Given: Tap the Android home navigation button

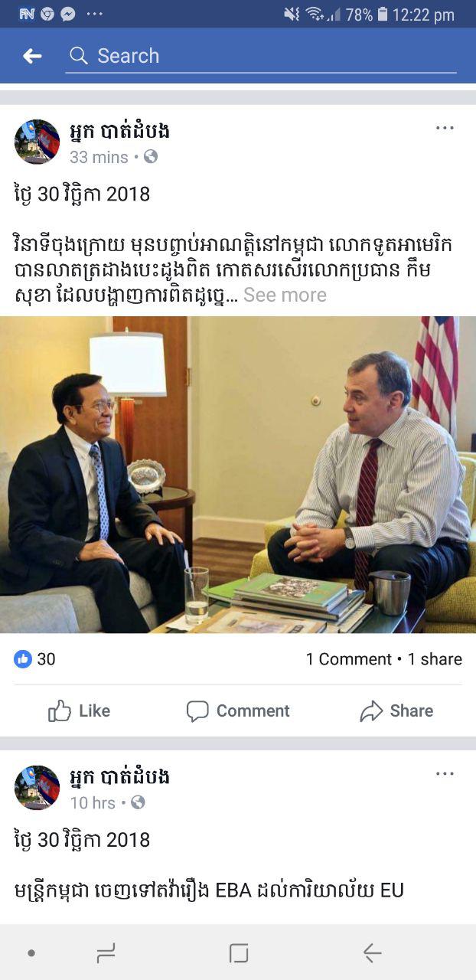Looking at the screenshot, I should click(239, 952).
